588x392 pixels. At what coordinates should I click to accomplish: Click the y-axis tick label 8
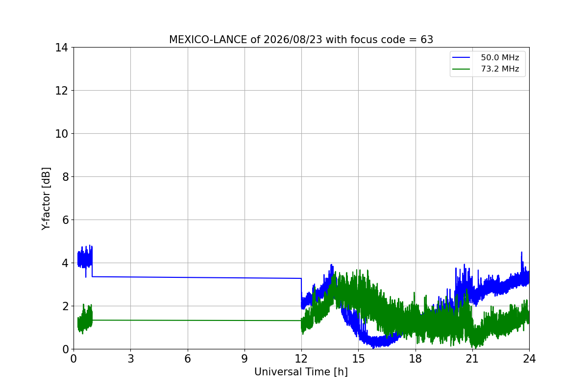click(x=65, y=177)
